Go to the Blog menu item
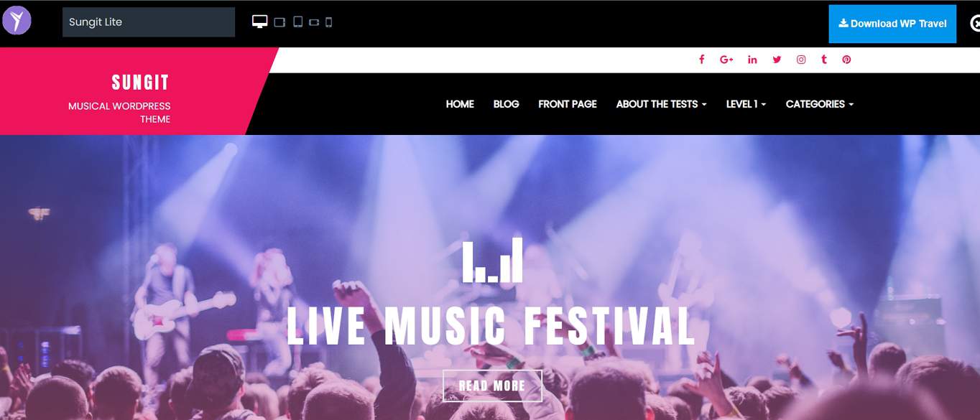Viewport: 980px width, 420px height. click(x=506, y=104)
